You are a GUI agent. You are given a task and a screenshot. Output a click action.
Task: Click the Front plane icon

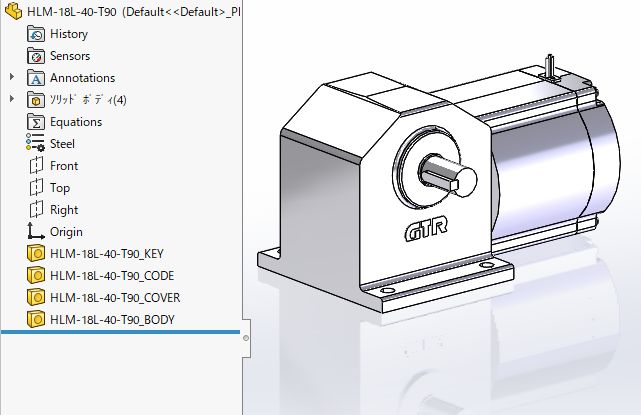click(x=36, y=166)
